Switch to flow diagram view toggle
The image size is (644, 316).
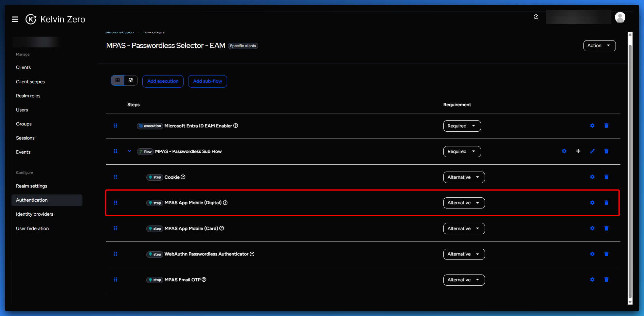(x=131, y=80)
